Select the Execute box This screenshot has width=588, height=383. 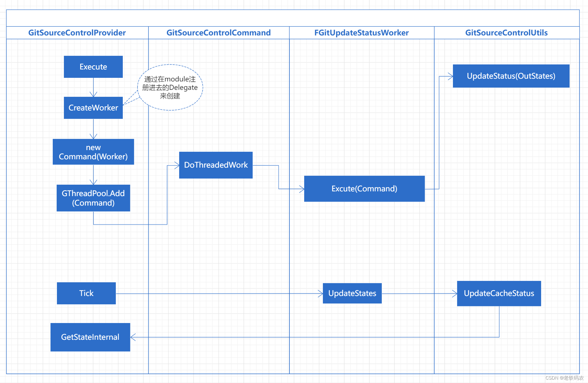[93, 67]
